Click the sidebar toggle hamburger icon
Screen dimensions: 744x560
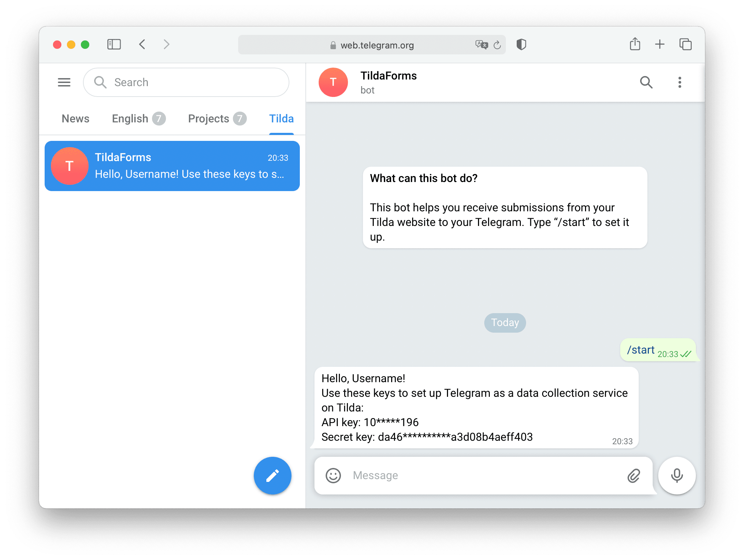pos(64,81)
